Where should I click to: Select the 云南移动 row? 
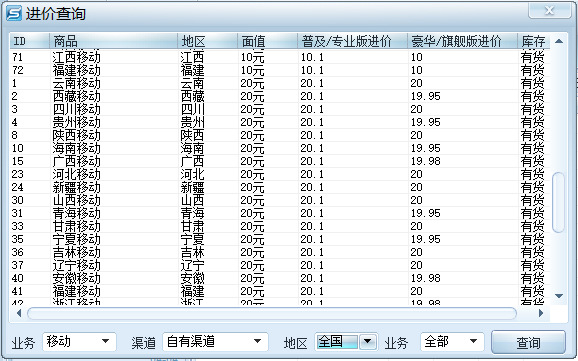280,83
